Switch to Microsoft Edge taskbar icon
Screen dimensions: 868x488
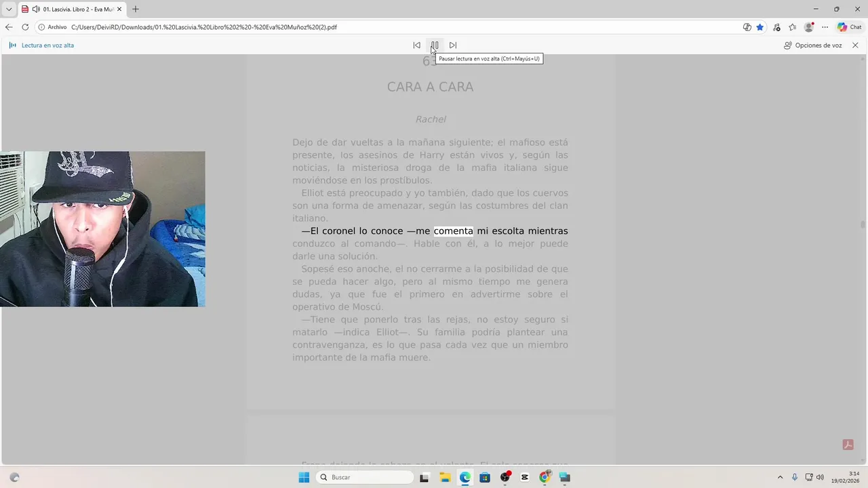coord(465,477)
